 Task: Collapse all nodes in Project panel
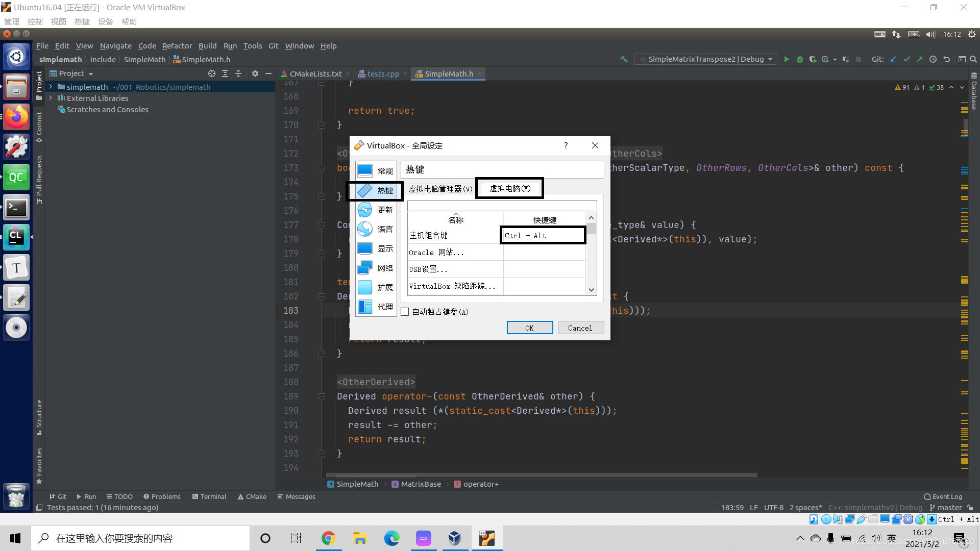coord(238,73)
